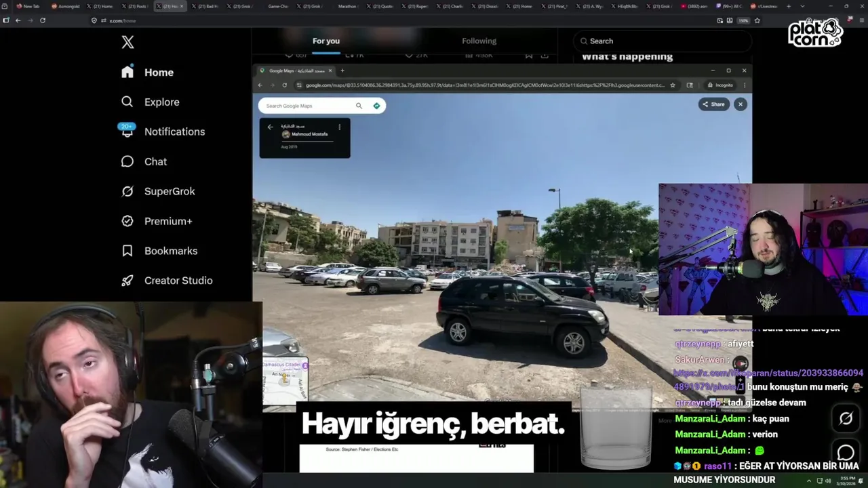Close the Google Maps browser tab
868x488 pixels.
point(330,70)
